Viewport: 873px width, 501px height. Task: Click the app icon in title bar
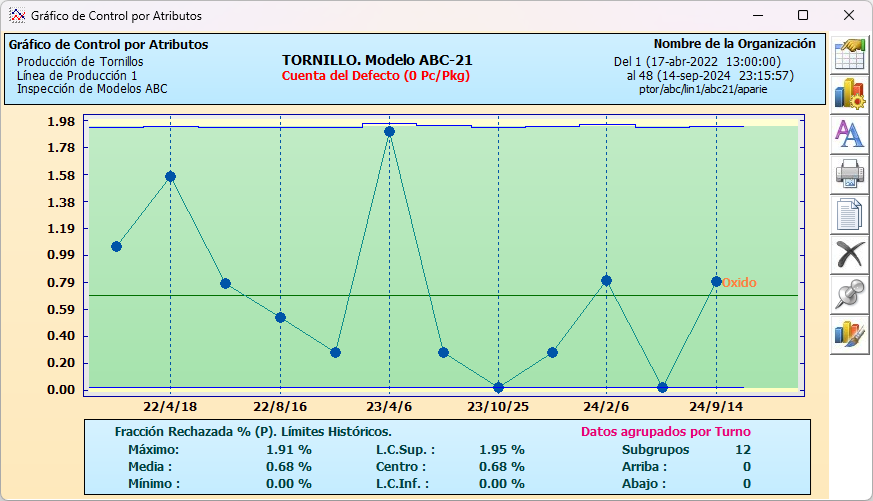point(16,16)
